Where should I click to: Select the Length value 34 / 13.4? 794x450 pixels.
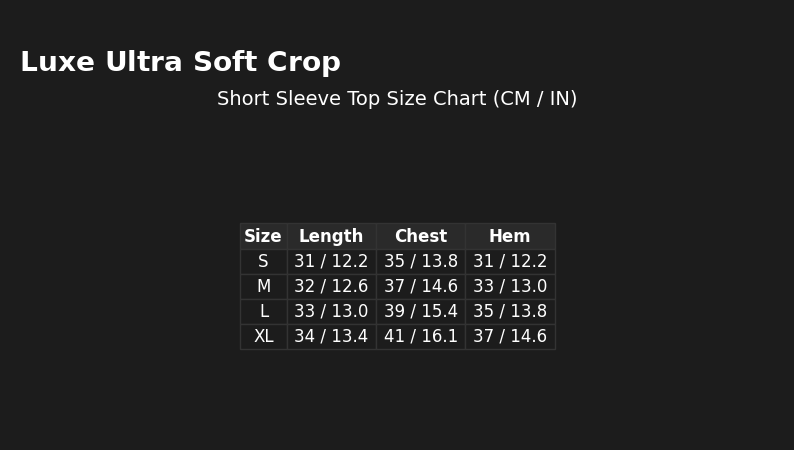tap(331, 337)
